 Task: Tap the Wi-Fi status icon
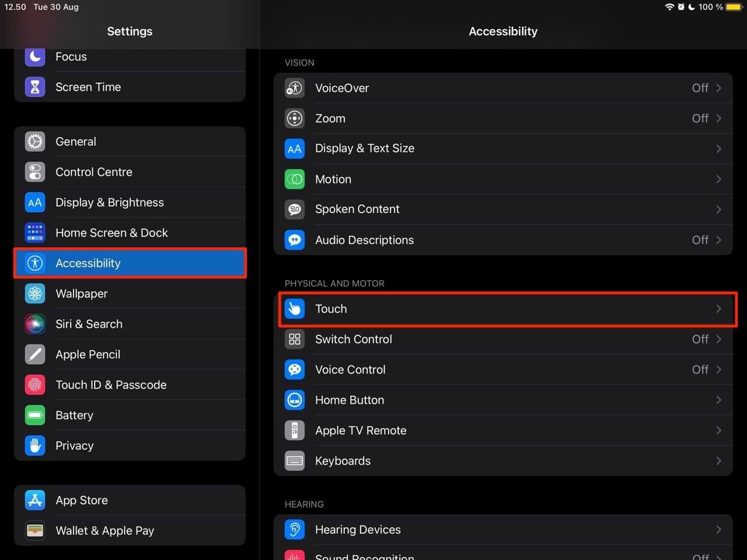click(669, 7)
